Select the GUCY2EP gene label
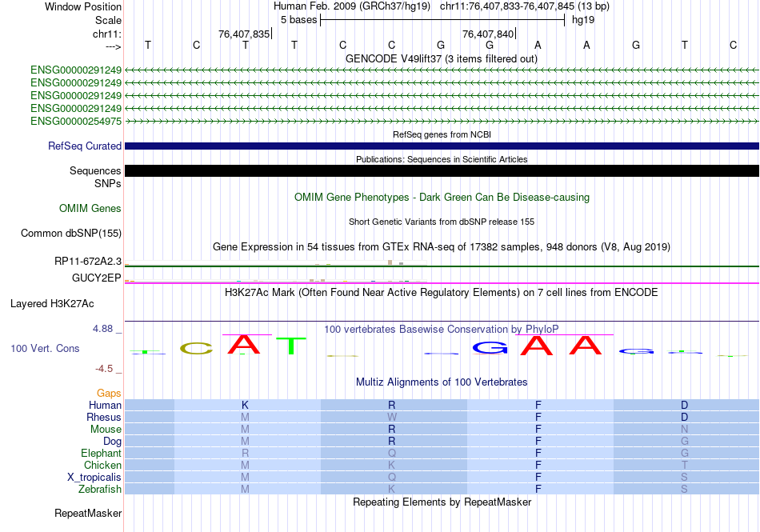 (x=97, y=278)
